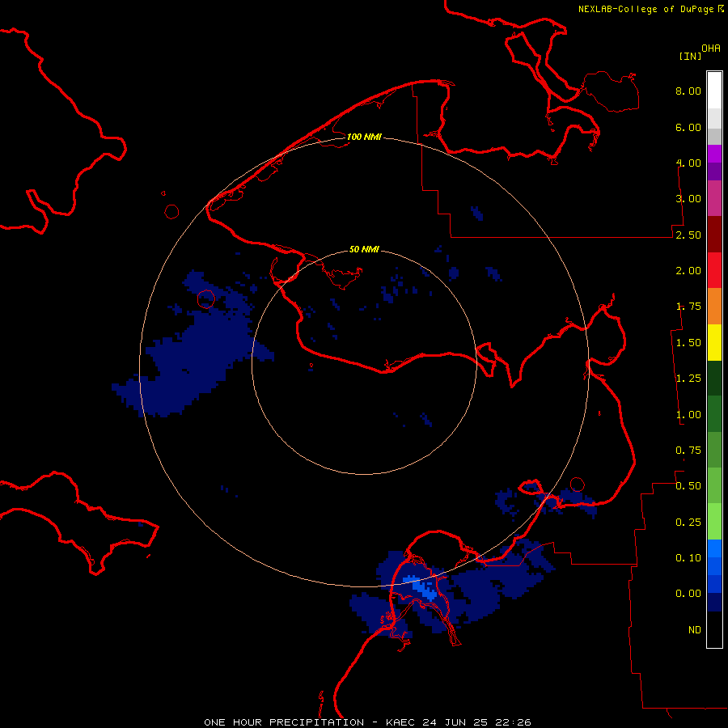Click the 4.00 legend value

[x=688, y=163]
